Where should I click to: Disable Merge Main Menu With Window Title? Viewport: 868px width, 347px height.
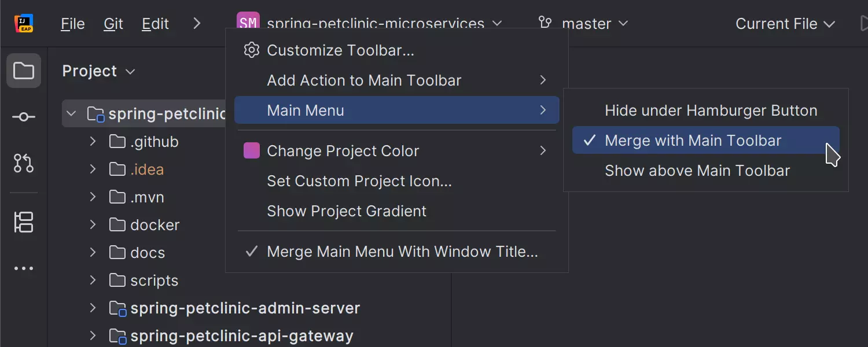(402, 252)
